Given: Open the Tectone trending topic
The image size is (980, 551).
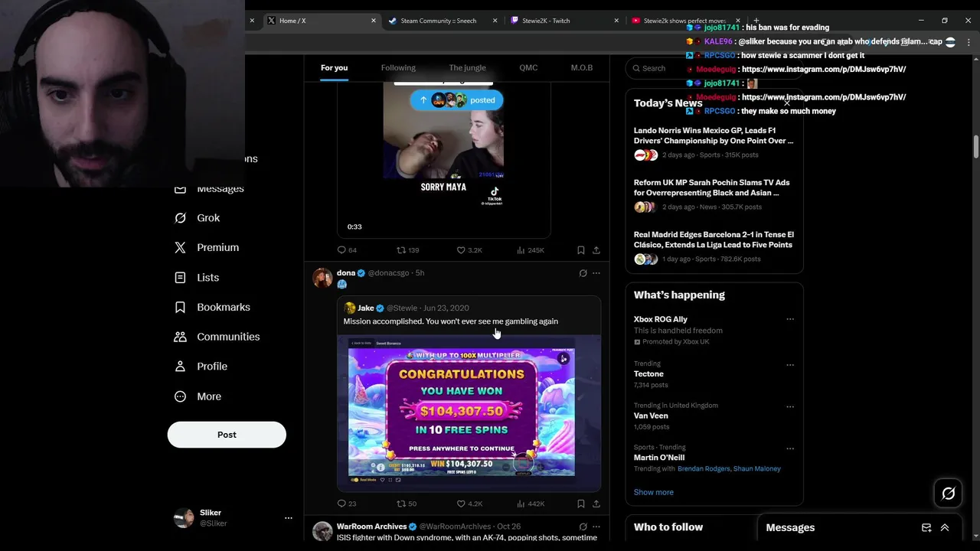Looking at the screenshot, I should pos(648,374).
